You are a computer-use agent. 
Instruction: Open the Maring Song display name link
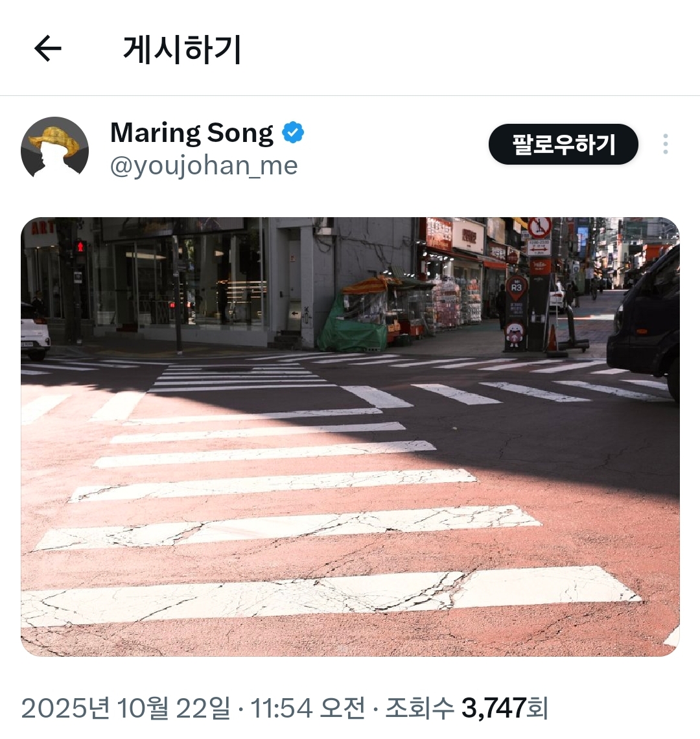pyautogui.click(x=192, y=133)
